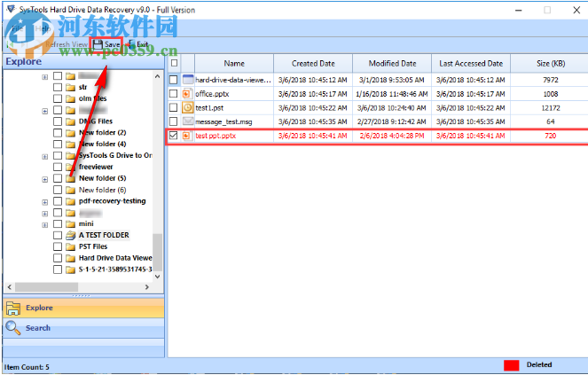Image resolution: width=588 pixels, height=375 pixels.
Task: Click the tree scroll down arrow
Action: tap(158, 277)
